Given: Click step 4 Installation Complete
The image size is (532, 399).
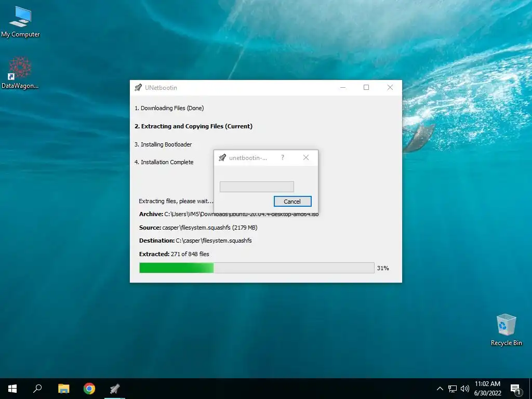Looking at the screenshot, I should [164, 162].
